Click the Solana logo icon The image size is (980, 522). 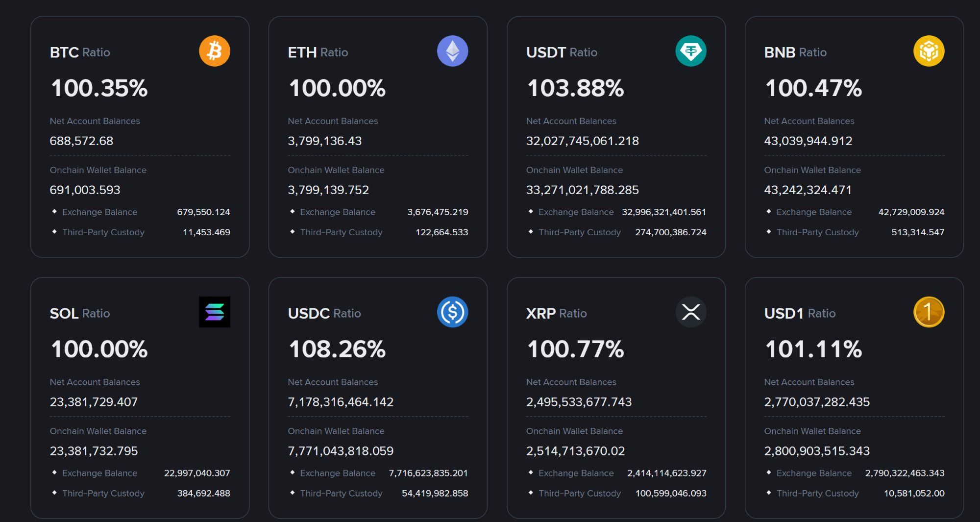click(x=215, y=312)
